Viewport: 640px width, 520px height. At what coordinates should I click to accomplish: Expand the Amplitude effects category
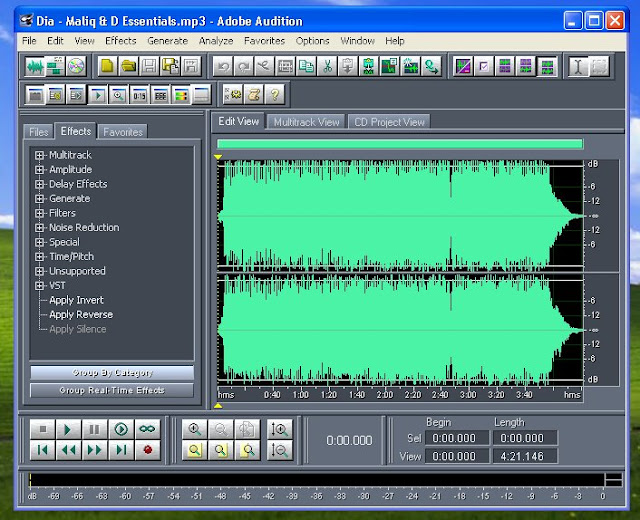(x=40, y=169)
